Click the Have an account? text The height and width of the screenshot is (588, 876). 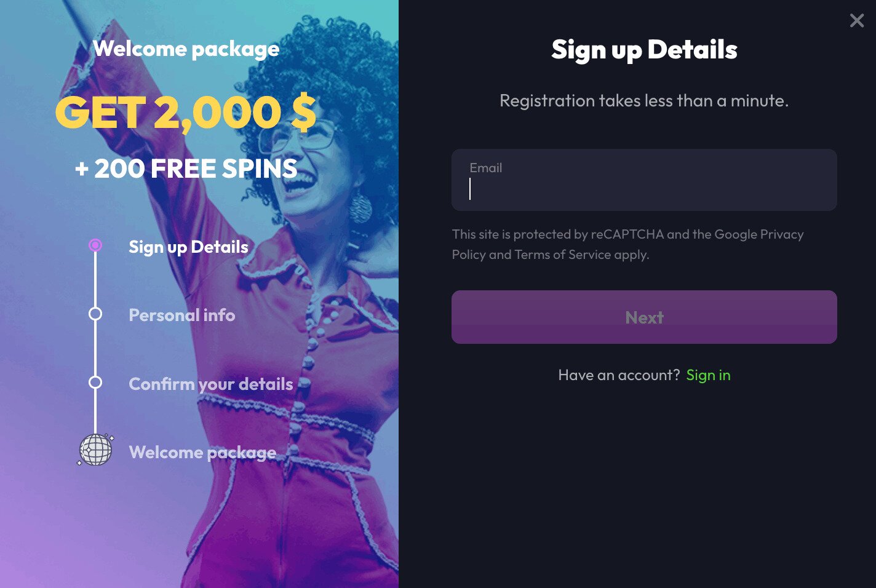[x=618, y=375]
